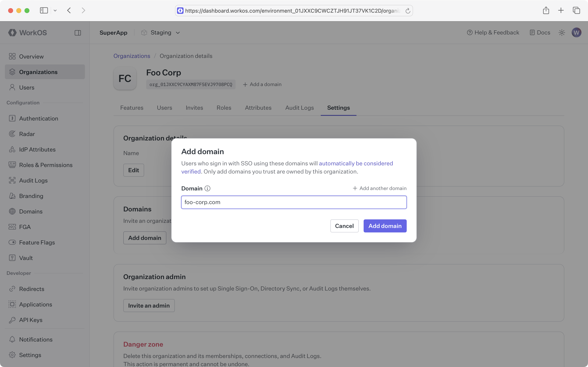Click the Add another domain link
The width and height of the screenshot is (588, 367).
click(x=379, y=188)
